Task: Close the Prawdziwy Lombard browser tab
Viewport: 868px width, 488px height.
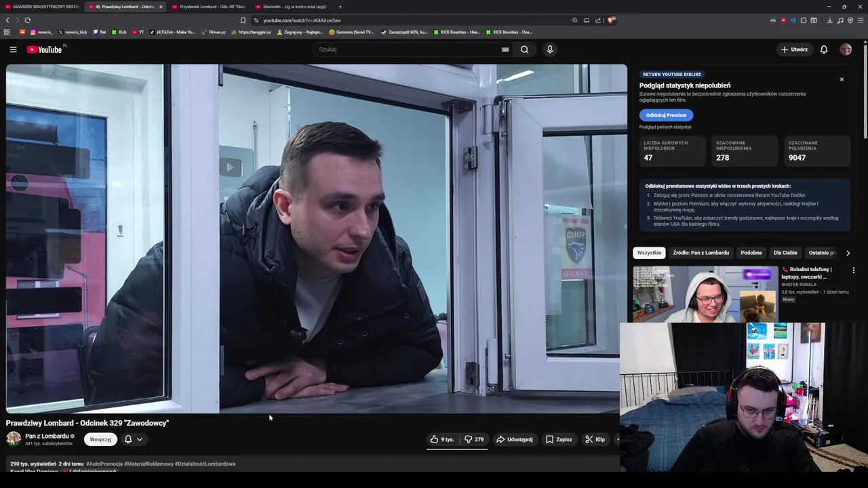Action: [x=161, y=7]
